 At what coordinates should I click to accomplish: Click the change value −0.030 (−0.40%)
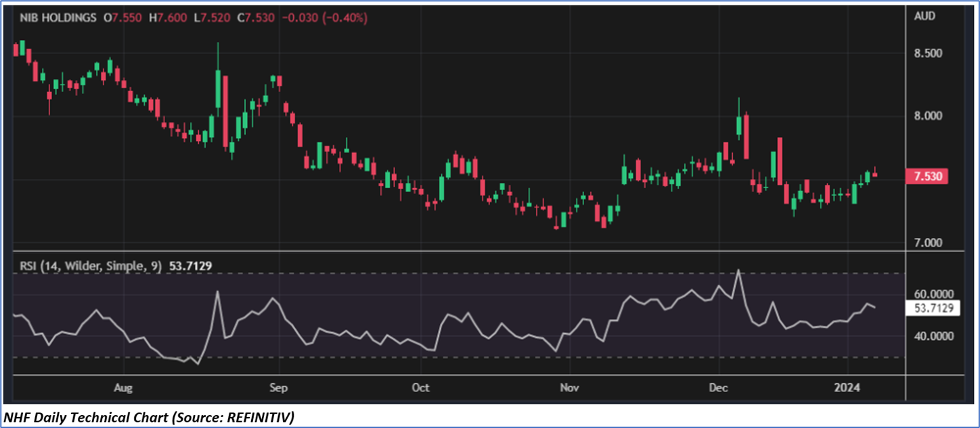(324, 18)
